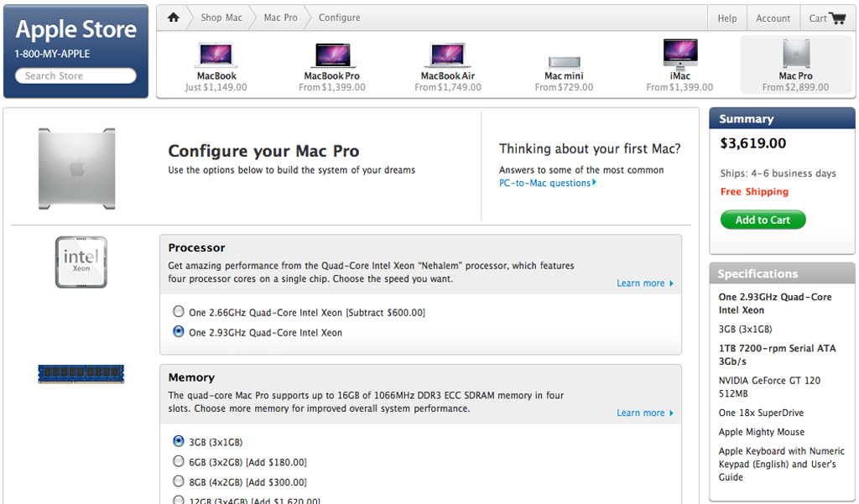Open the Account menu item
The height and width of the screenshot is (504, 859).
(x=773, y=18)
